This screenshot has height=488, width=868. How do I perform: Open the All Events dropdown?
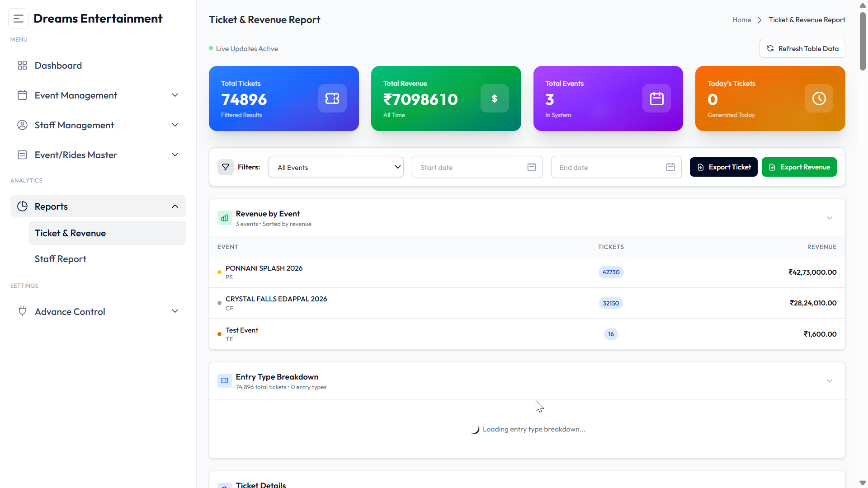tap(336, 167)
